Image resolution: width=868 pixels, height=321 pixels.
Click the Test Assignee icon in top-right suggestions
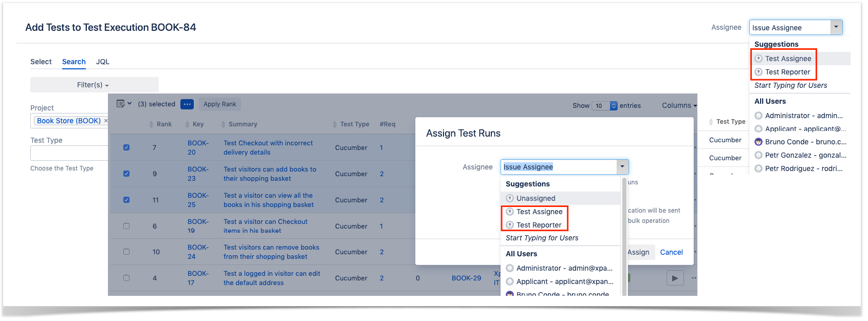[759, 59]
